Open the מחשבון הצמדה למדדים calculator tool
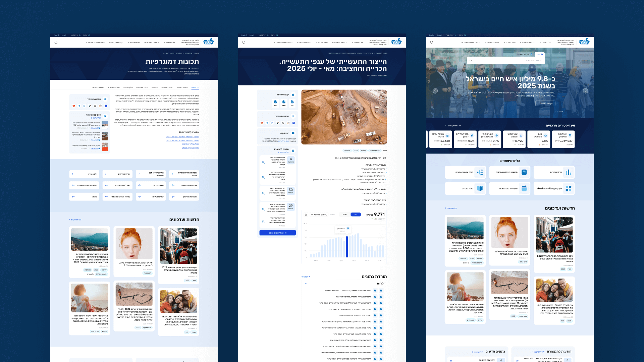Screen dimensions: 644x362 [x=510, y=172]
